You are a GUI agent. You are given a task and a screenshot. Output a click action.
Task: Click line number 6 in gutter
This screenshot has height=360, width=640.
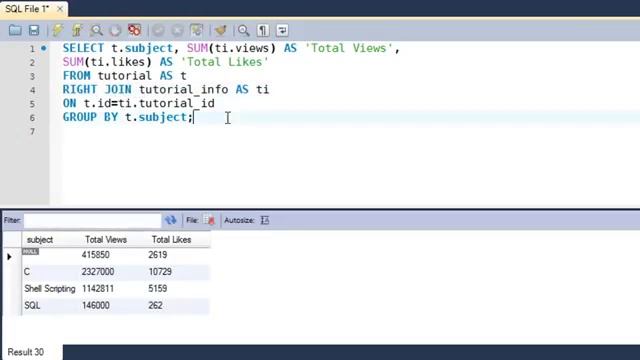click(32, 118)
